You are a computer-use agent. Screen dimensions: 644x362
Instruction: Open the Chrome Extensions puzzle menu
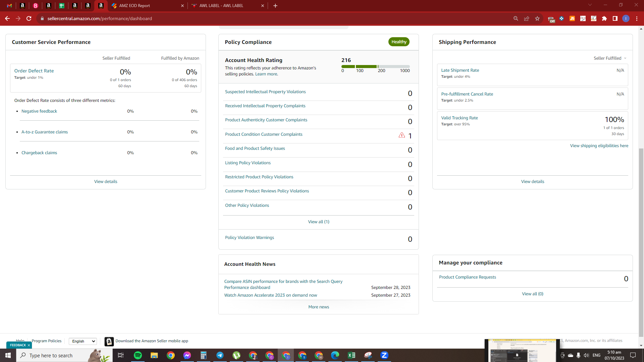click(x=604, y=18)
